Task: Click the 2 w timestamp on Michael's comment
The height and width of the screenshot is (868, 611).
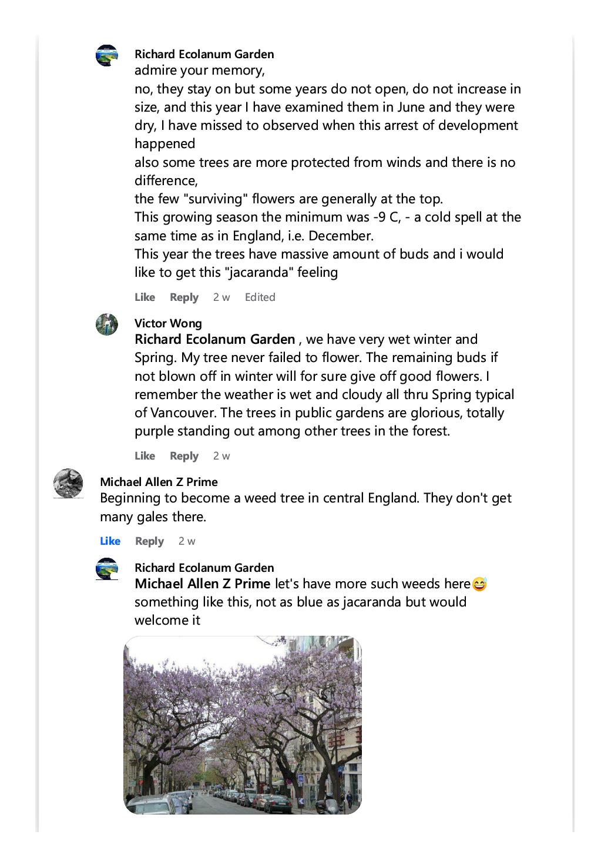Action: (x=187, y=541)
